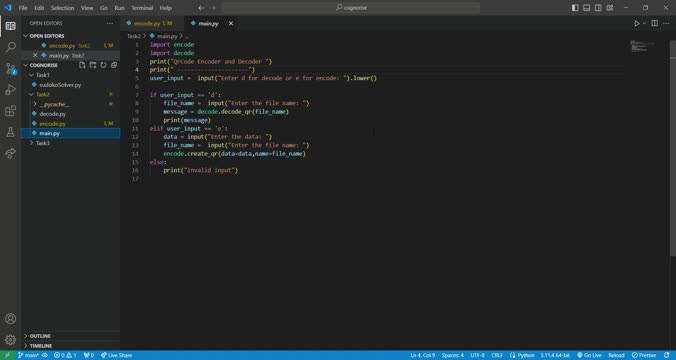Screen dimensions: 676x360
Task: Open editor More Actions ellipsis
Action: coord(666,23)
